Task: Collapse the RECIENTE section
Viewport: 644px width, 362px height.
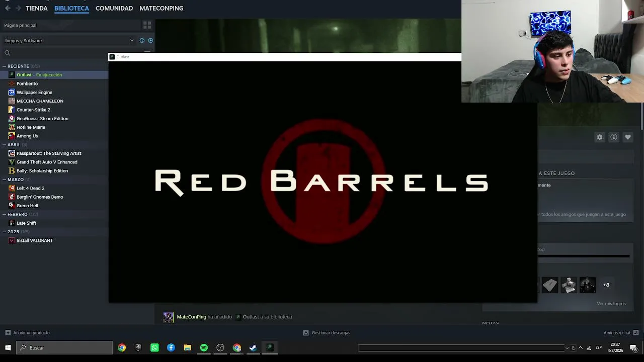Action: coord(4,66)
